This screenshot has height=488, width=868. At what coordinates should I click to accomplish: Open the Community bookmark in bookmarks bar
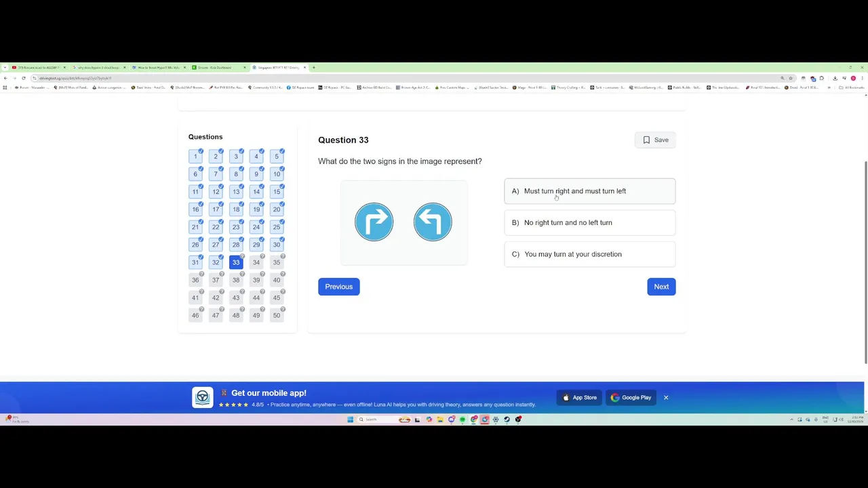(265, 87)
